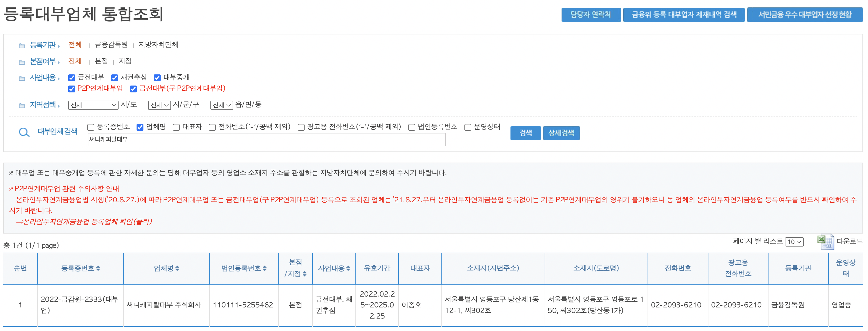This screenshot has width=868, height=331.
Task: Change the 페이지 별 리스트 dropdown
Action: (x=794, y=242)
